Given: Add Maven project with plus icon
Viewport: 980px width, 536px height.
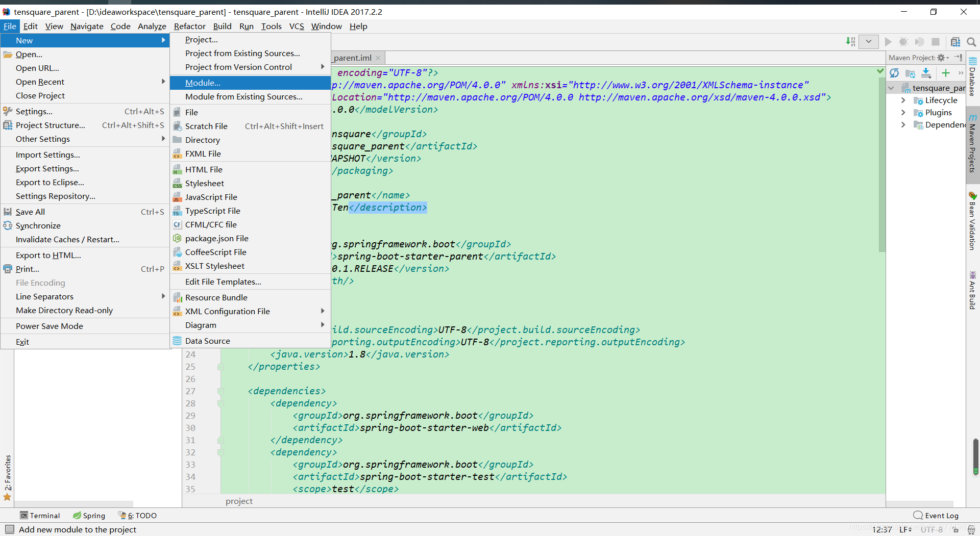Looking at the screenshot, I should [x=946, y=73].
